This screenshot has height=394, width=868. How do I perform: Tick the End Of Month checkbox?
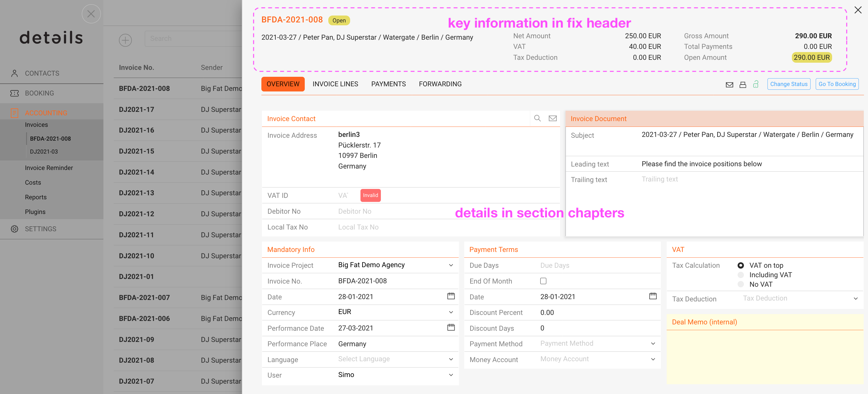(543, 281)
